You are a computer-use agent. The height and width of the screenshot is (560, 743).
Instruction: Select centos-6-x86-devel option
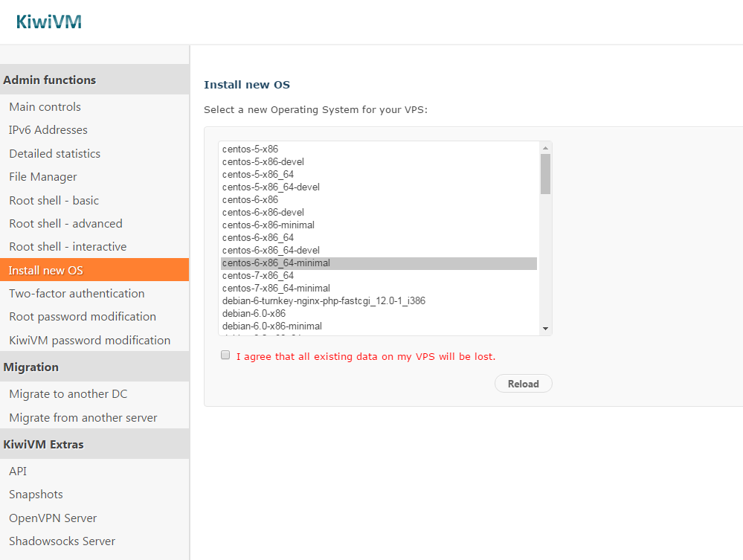coord(379,212)
